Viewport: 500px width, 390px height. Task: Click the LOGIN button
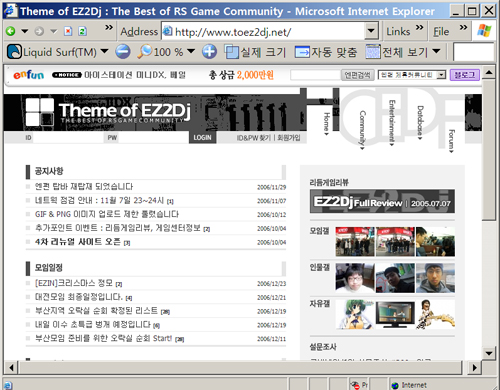[203, 137]
